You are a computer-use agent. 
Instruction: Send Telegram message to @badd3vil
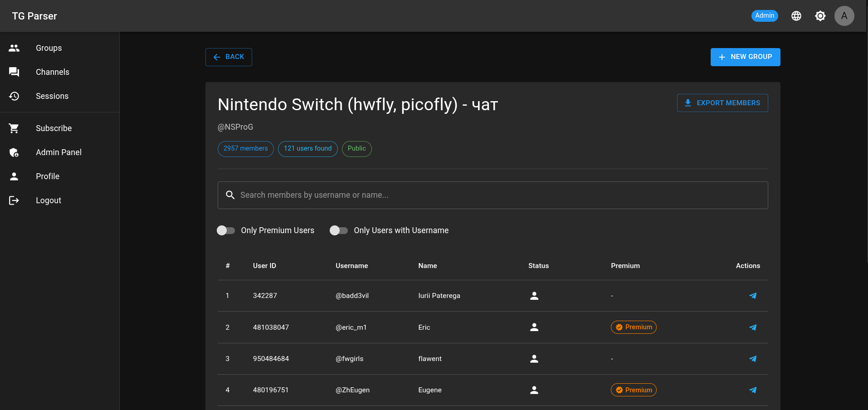point(753,296)
